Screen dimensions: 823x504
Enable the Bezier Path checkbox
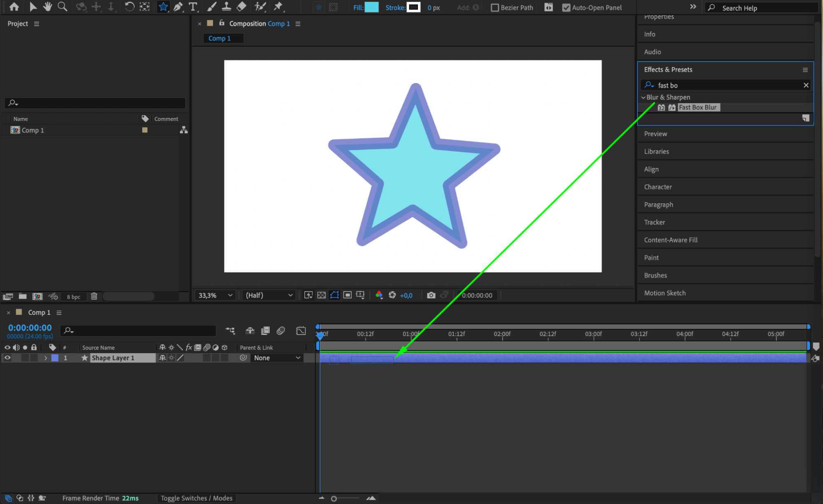(495, 7)
